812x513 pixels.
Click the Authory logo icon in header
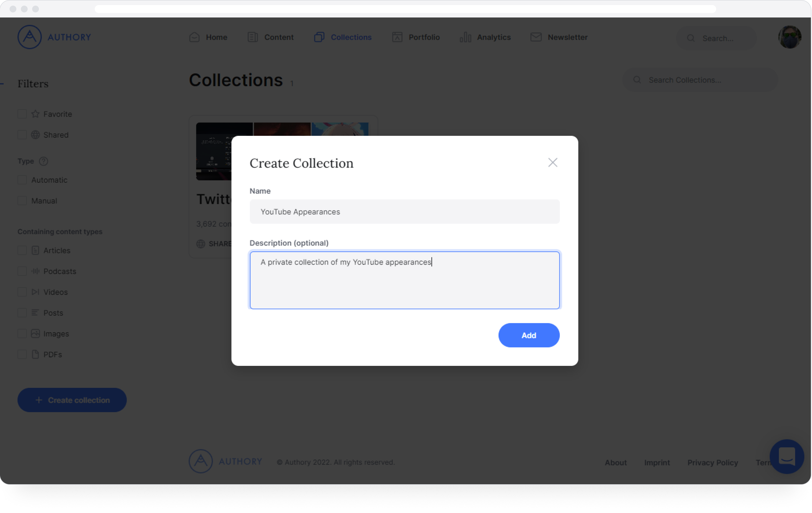(x=30, y=37)
